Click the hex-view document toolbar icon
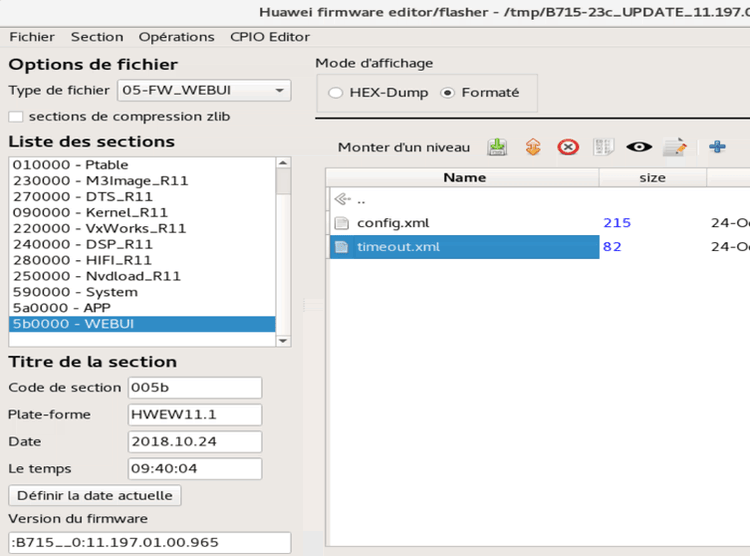 point(603,147)
